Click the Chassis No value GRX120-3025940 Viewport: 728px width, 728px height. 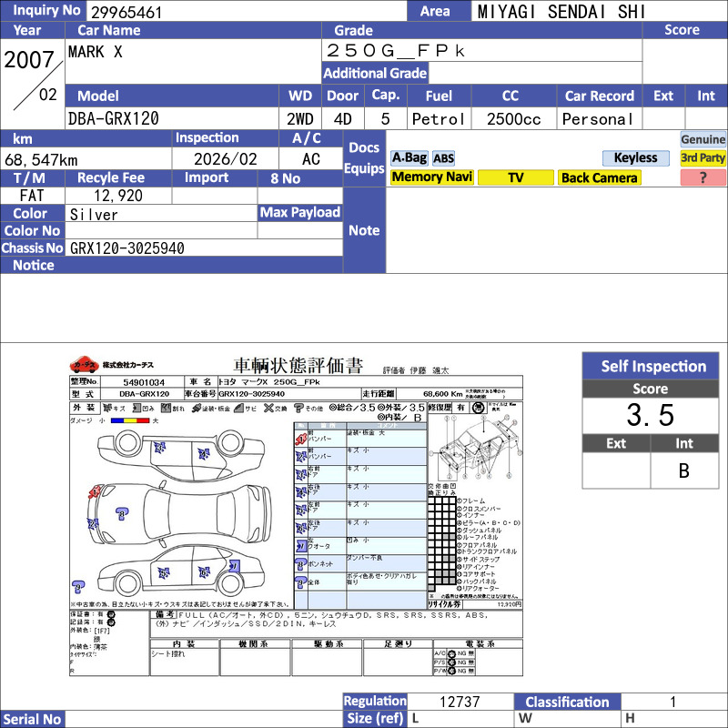click(x=127, y=248)
